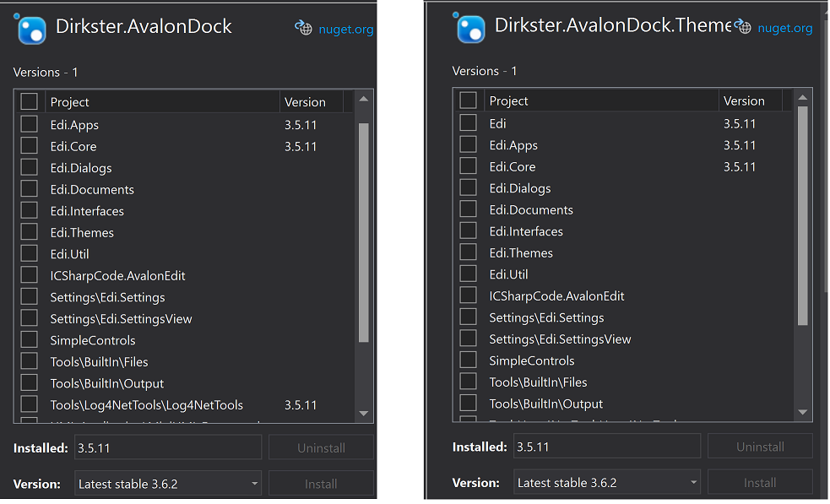Check Edi.Interfaces project in left panel
This screenshot has width=830, height=504.
tap(29, 211)
